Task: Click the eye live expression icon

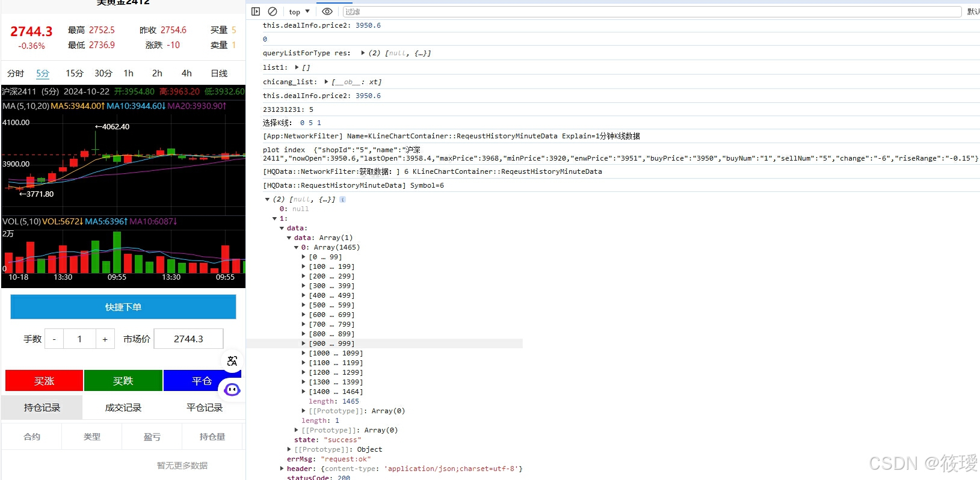Action: [327, 11]
